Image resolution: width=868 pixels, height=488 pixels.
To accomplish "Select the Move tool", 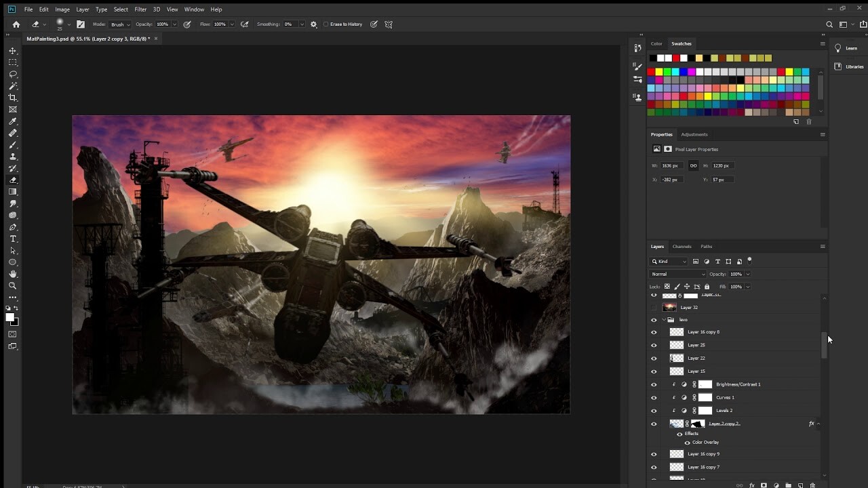I will click(12, 50).
